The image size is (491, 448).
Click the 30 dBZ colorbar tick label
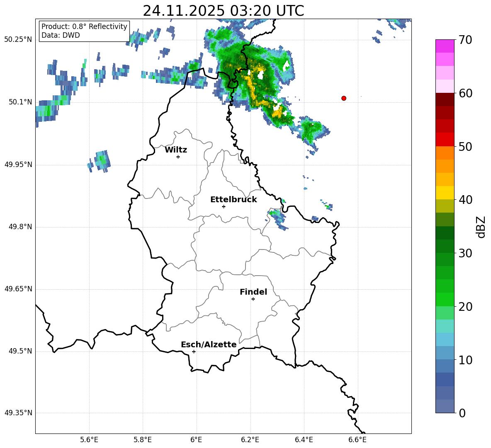(465, 253)
